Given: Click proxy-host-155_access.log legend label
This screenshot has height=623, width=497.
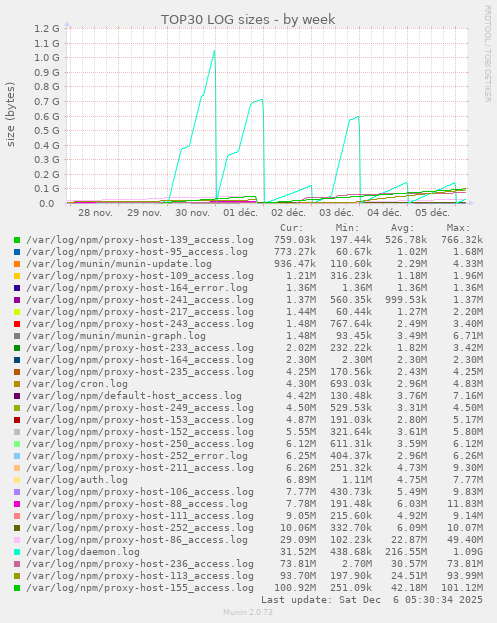Looking at the screenshot, I should click(140, 588).
